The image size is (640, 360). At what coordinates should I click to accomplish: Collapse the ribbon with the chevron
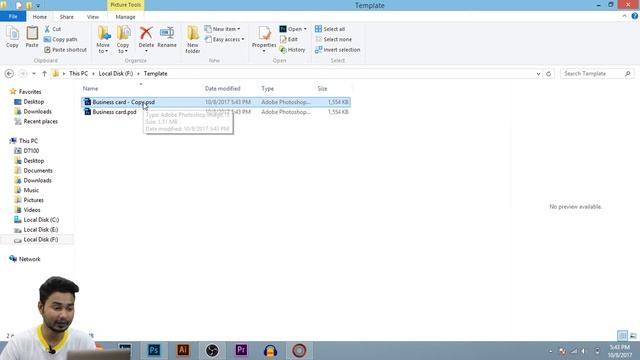(x=624, y=16)
